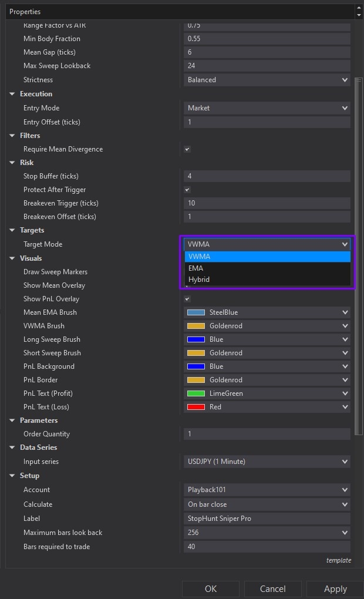Collapse the Visuals section

click(13, 258)
